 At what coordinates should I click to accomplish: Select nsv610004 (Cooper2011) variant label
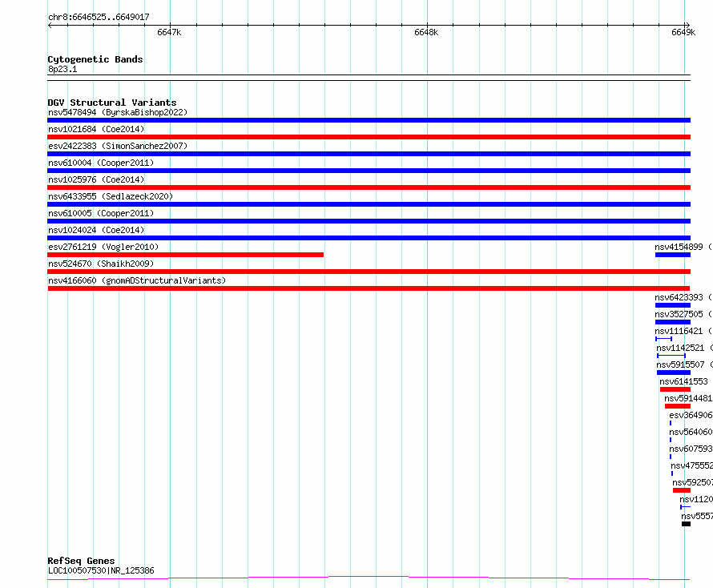click(101, 163)
